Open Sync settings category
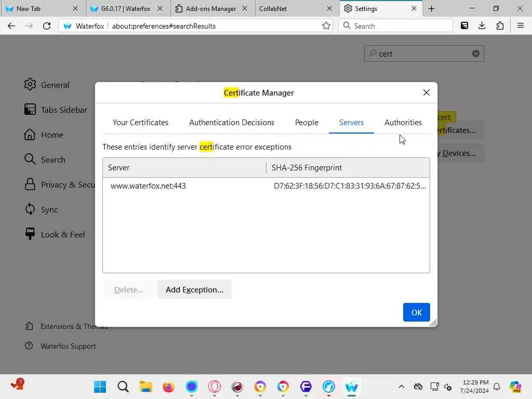The height and width of the screenshot is (399, 532). point(41,210)
